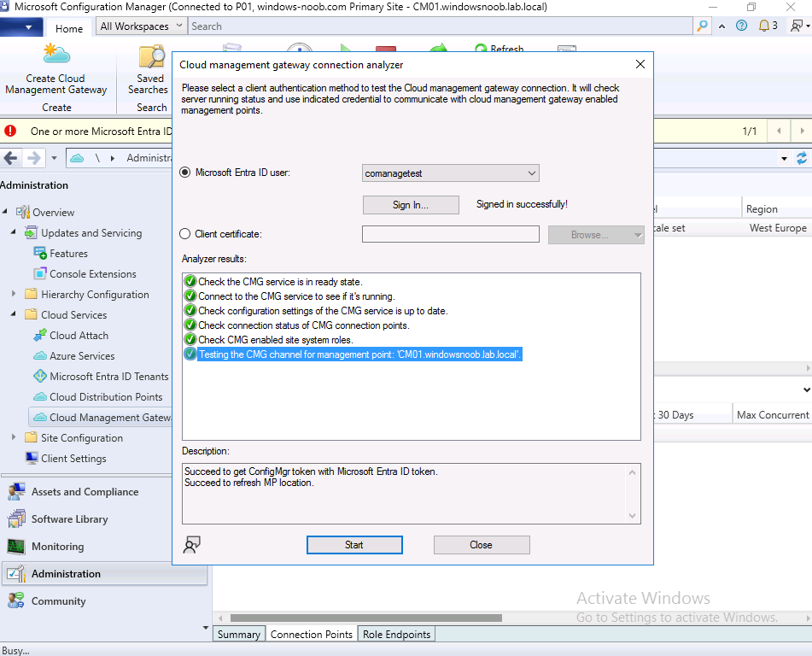
Task: Close the analyzer dialog with the X
Action: coord(640,64)
